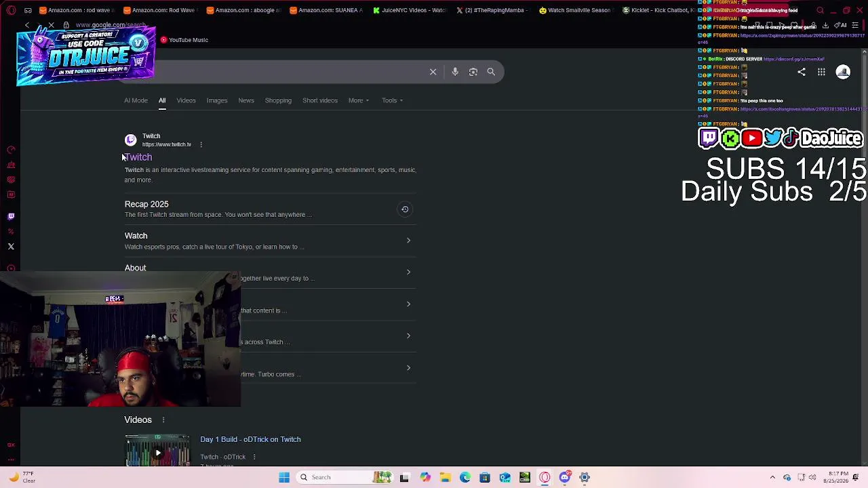Image resolution: width=868 pixels, height=488 pixels.
Task: Submit search with the magnifier icon
Action: click(491, 72)
